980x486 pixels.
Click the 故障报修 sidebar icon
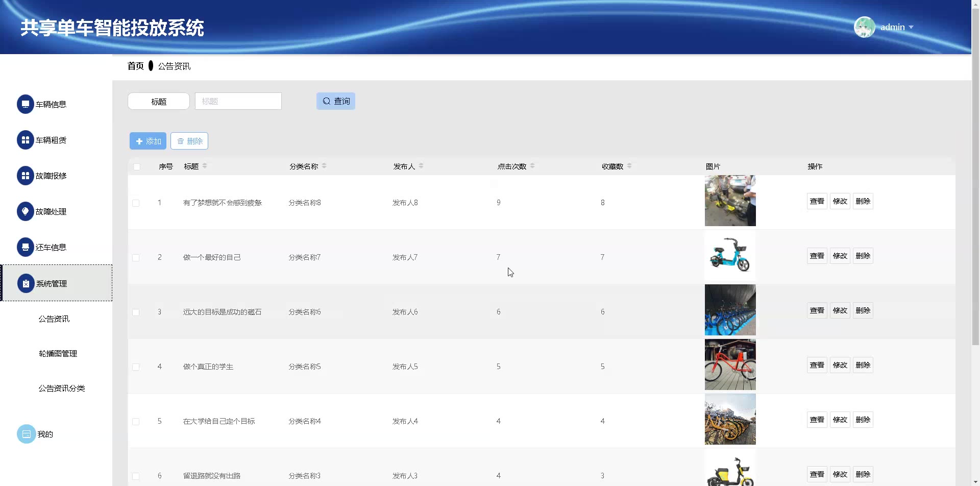point(25,176)
